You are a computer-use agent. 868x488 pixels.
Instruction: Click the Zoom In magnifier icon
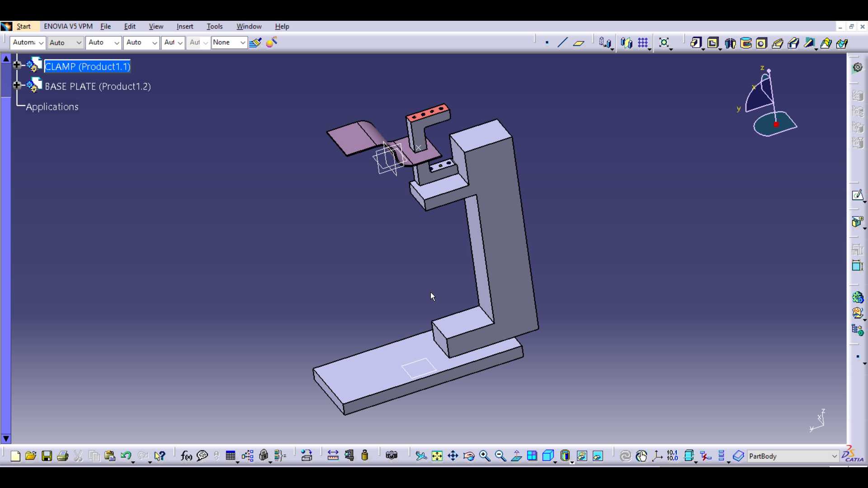click(x=485, y=456)
